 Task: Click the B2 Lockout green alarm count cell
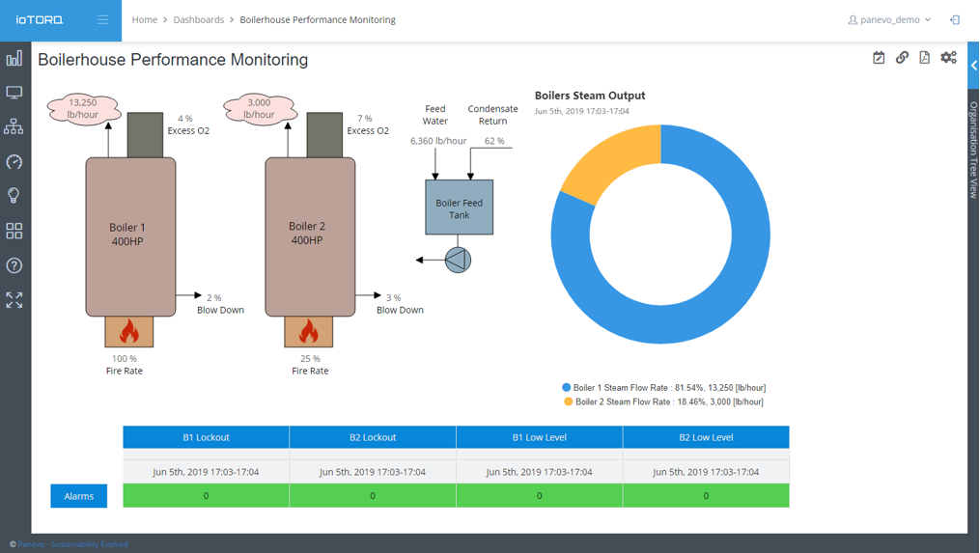[373, 495]
